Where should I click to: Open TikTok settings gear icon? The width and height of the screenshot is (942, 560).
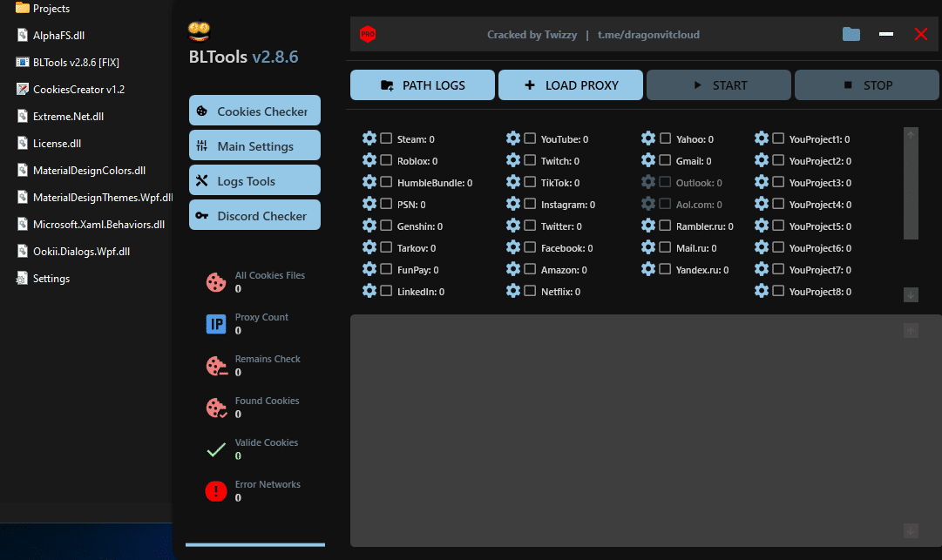(513, 182)
